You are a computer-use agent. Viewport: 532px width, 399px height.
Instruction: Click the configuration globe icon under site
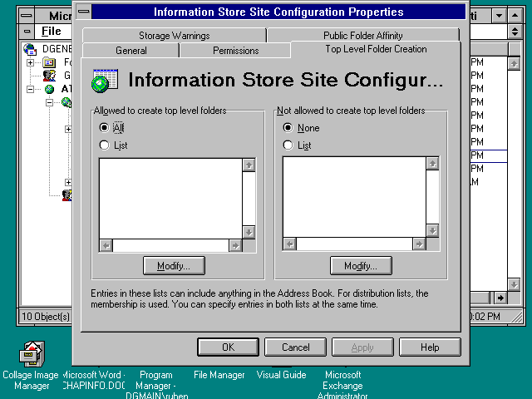tap(66, 101)
